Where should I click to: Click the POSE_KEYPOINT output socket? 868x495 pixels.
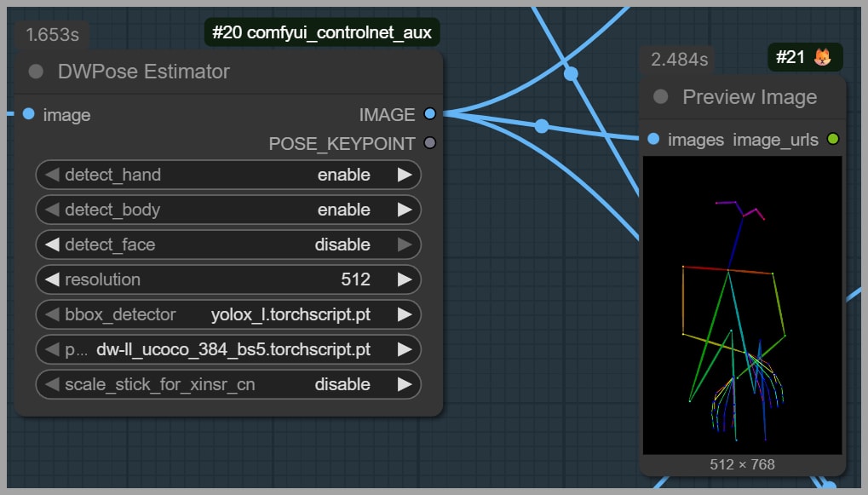429,143
